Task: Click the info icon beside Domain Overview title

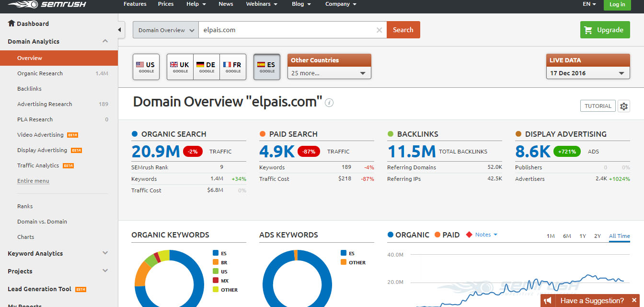Action: [x=329, y=103]
